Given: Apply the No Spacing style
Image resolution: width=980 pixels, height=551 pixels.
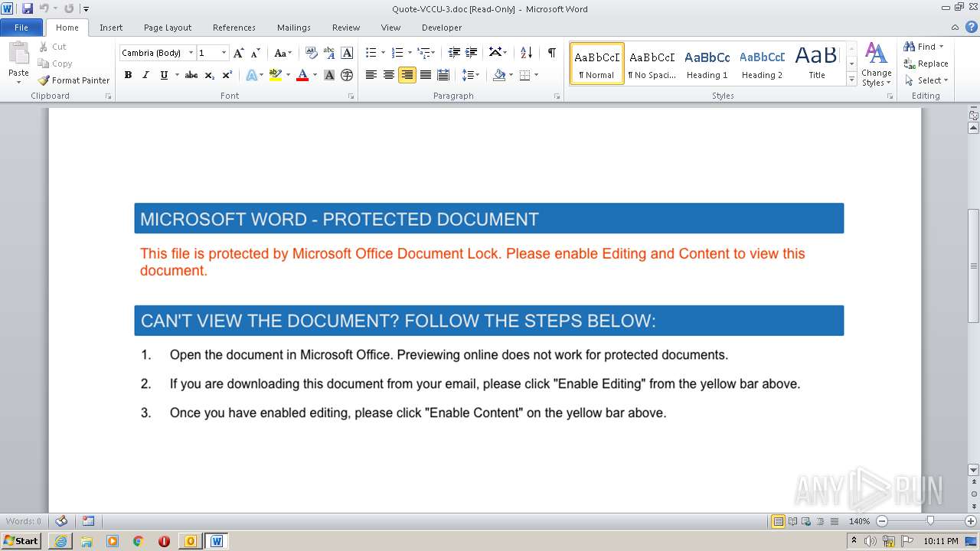Looking at the screenshot, I should [652, 64].
